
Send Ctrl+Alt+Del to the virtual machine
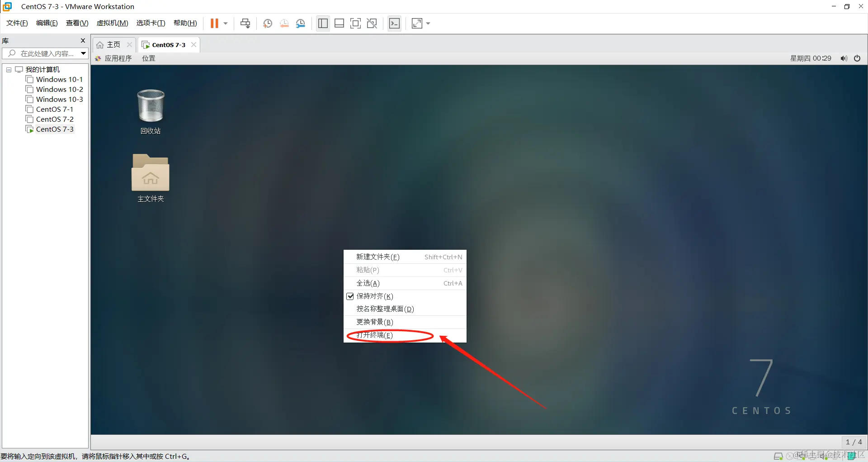tap(245, 23)
